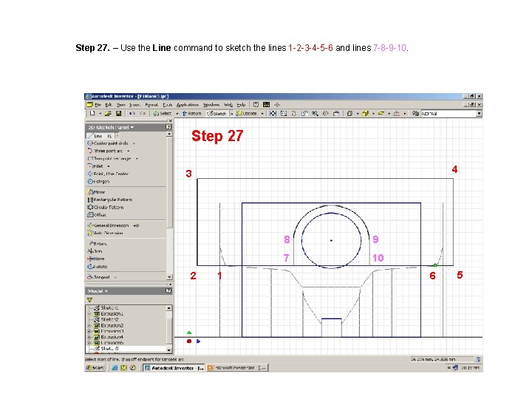Viewport: 532px width, 399px height.
Task: Click the Auto Dimension tool
Action: click(105, 233)
